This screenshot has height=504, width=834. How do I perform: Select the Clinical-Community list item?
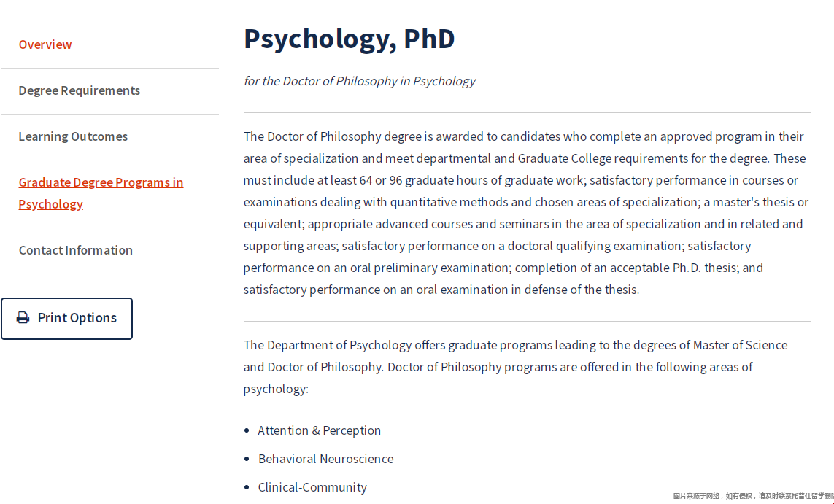[312, 487]
